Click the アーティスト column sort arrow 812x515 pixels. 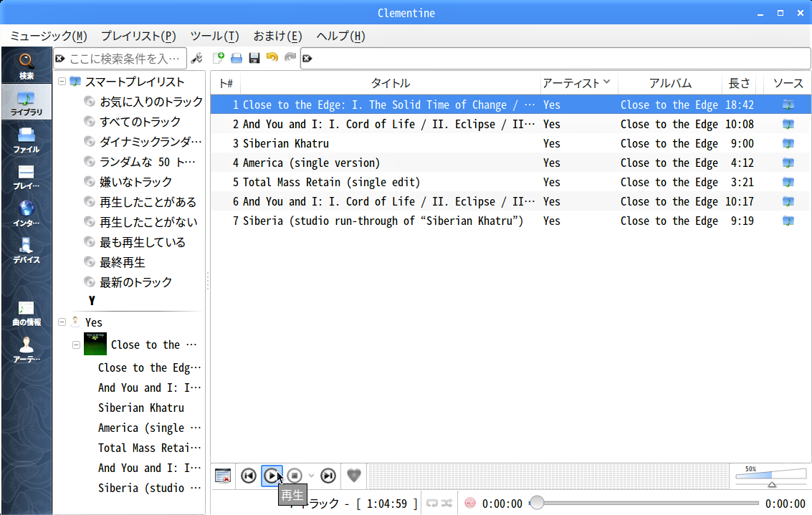pos(607,82)
